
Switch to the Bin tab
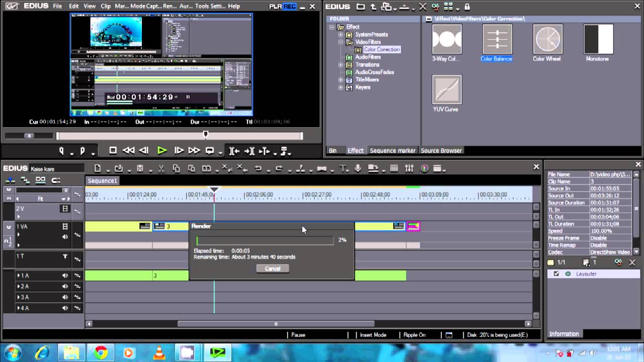(333, 150)
